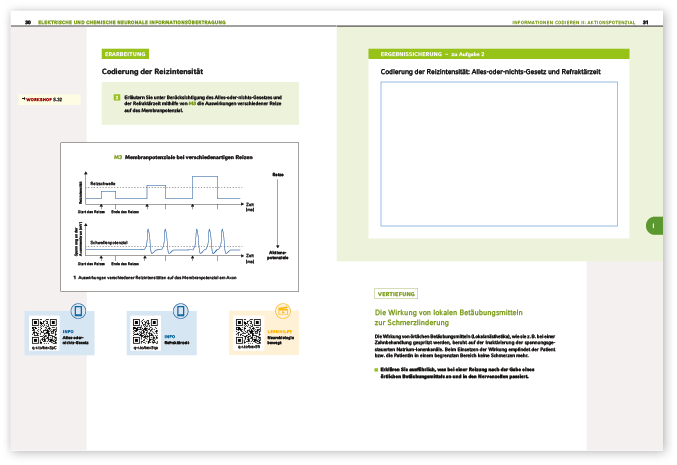Click the orange Lernhilfe card icon
Viewport: 677px width, 465px height.
pos(282,310)
